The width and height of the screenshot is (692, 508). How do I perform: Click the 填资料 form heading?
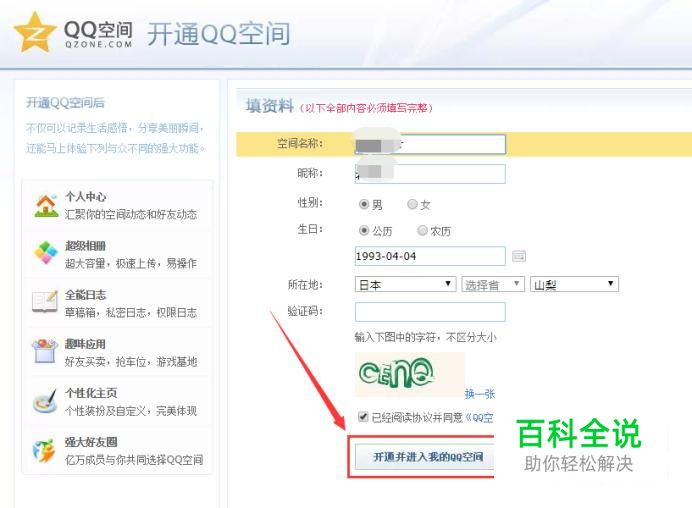(x=270, y=106)
